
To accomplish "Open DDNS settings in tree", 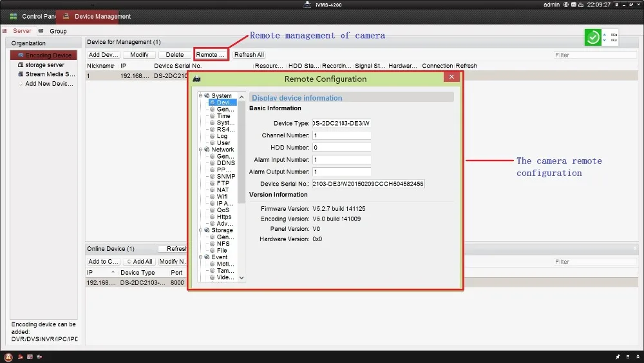I will (222, 162).
